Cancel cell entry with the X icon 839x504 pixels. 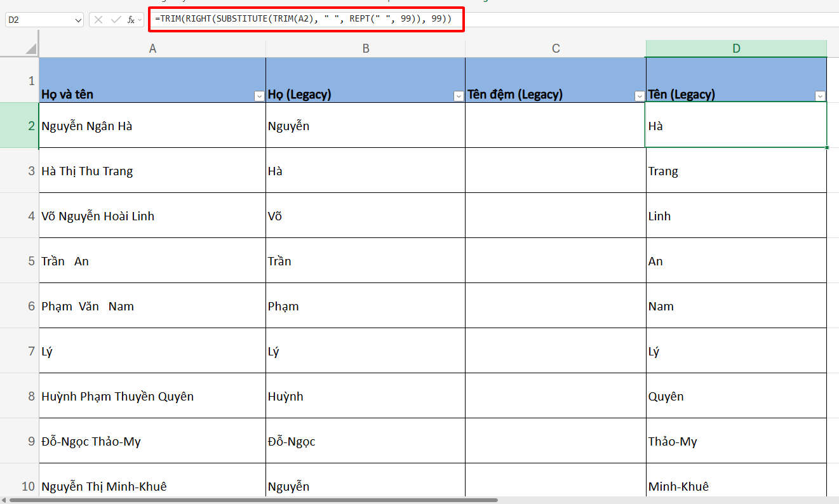tap(98, 19)
